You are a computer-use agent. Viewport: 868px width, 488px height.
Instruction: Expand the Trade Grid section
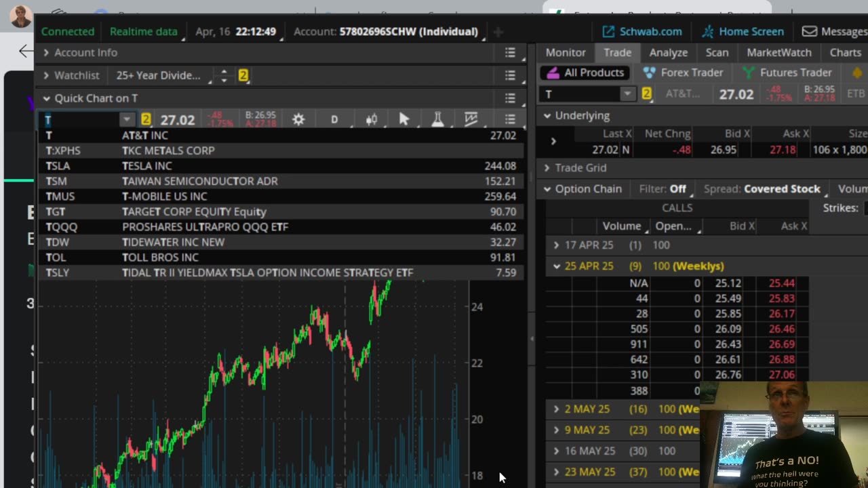coord(547,167)
